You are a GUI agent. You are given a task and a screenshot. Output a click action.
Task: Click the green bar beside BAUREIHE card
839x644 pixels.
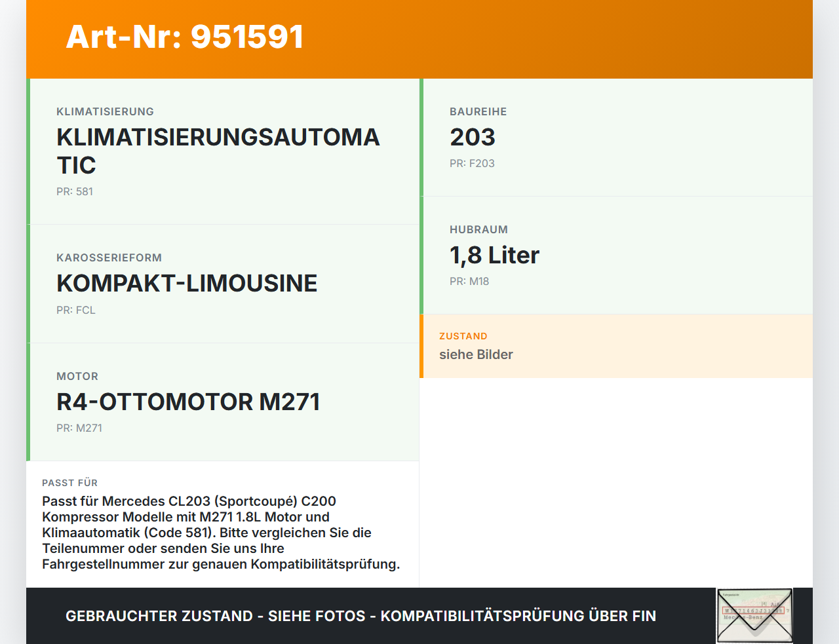[x=421, y=138]
